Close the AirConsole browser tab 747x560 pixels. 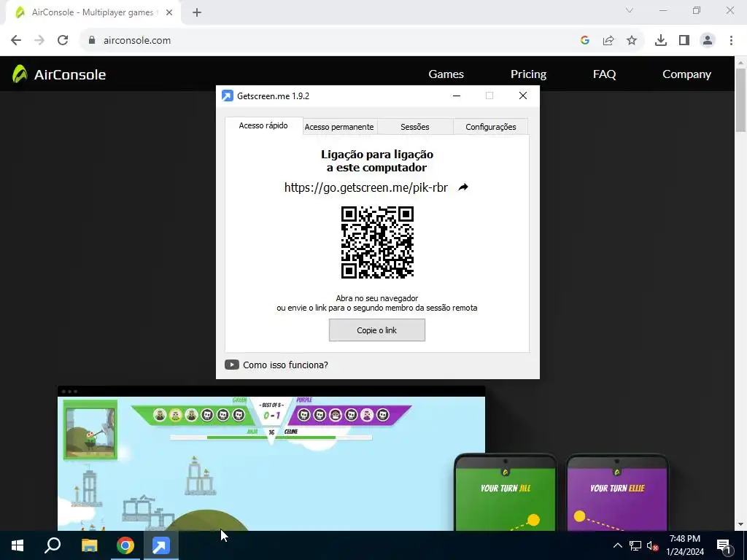(x=169, y=12)
